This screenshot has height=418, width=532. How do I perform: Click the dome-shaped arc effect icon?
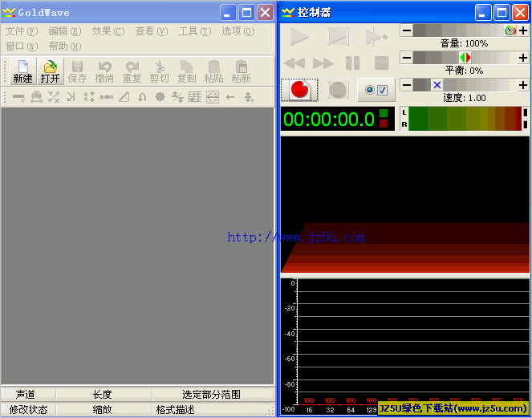[x=36, y=97]
